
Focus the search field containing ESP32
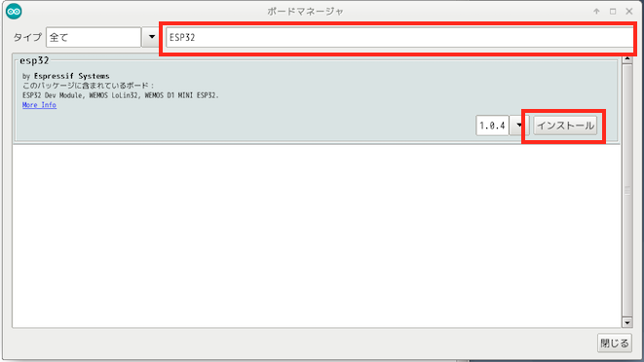pos(399,37)
